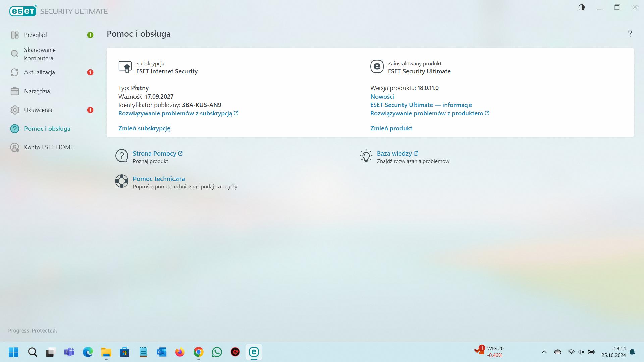Open Rozwiązywanie problemów z subskrypcją link

pyautogui.click(x=178, y=113)
